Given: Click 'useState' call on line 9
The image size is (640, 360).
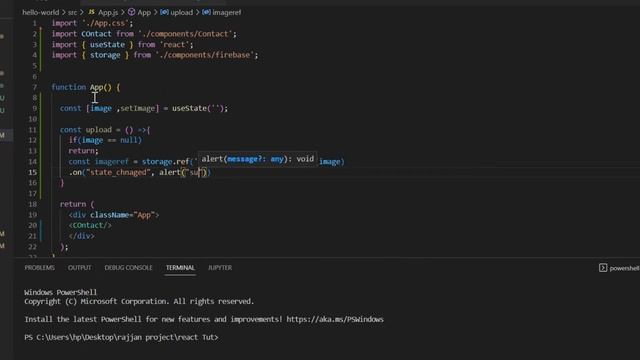Looking at the screenshot, I should 189,109.
